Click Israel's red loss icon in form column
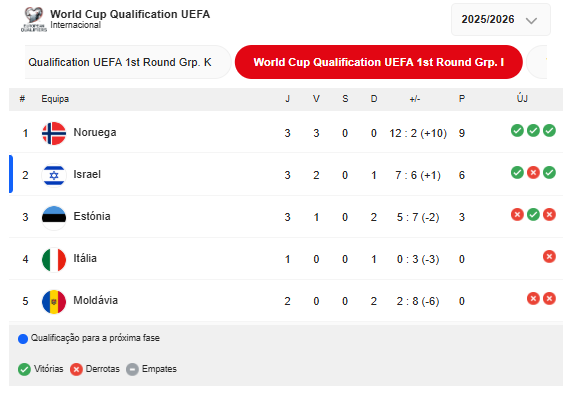This screenshot has width=569, height=399. point(533,172)
